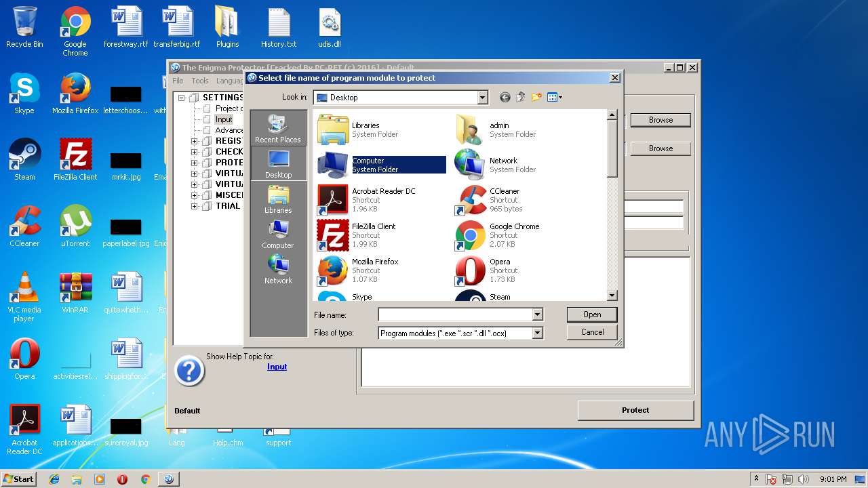Click the Enigma Protector taskbar button
This screenshot has width=868, height=488.
(168, 479)
